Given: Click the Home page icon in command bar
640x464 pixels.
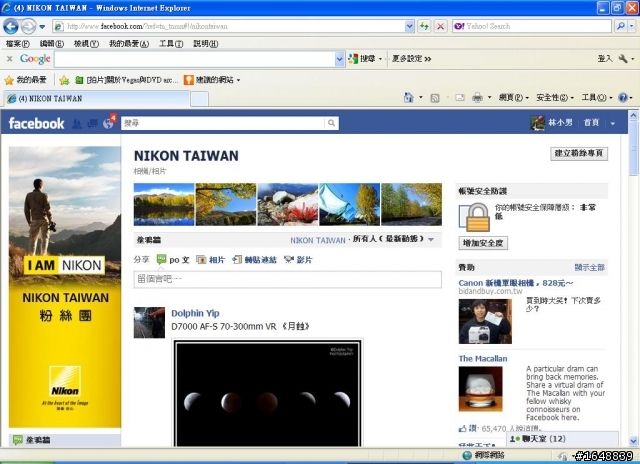Looking at the screenshot, I should pos(408,98).
